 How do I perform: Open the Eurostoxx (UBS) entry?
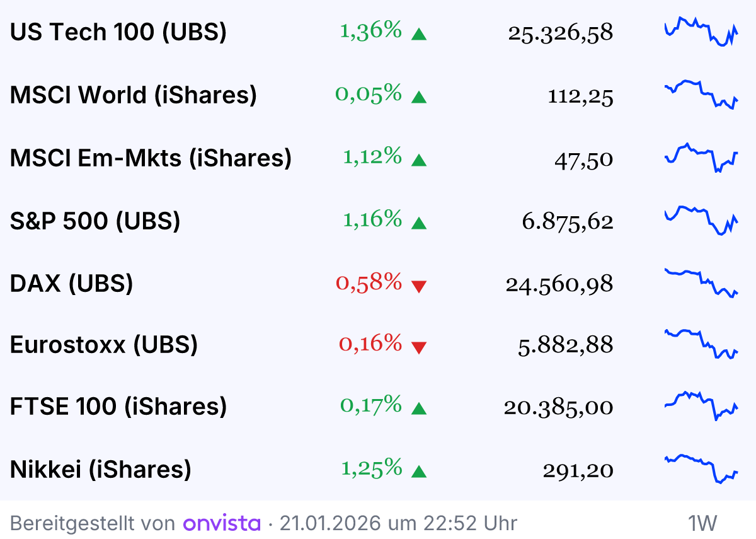click(x=104, y=345)
